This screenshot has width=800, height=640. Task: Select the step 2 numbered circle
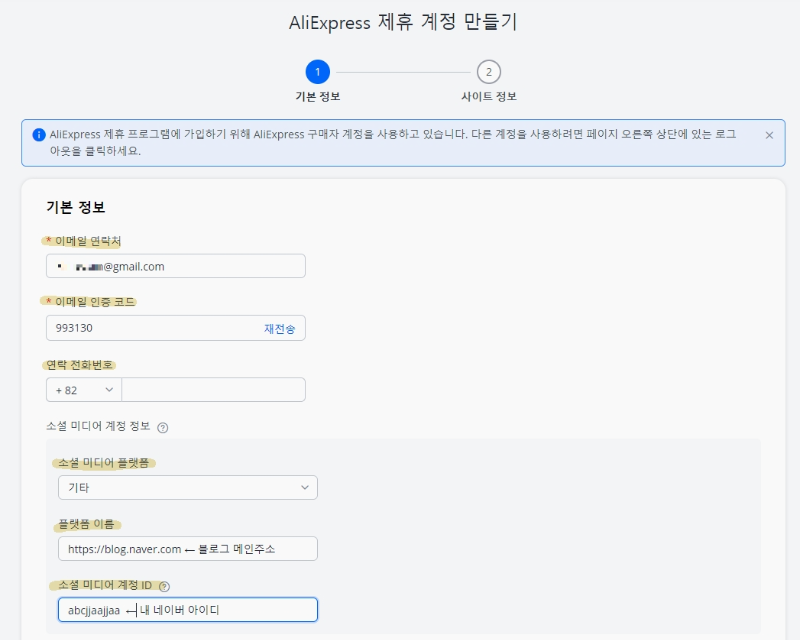(487, 72)
